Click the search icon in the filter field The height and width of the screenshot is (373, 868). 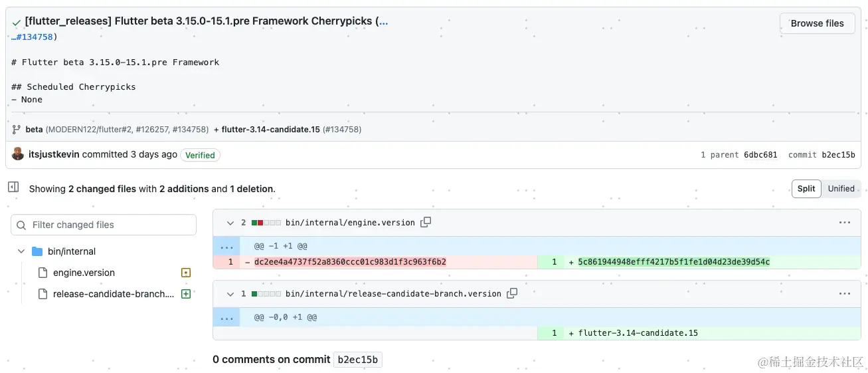[x=22, y=225]
